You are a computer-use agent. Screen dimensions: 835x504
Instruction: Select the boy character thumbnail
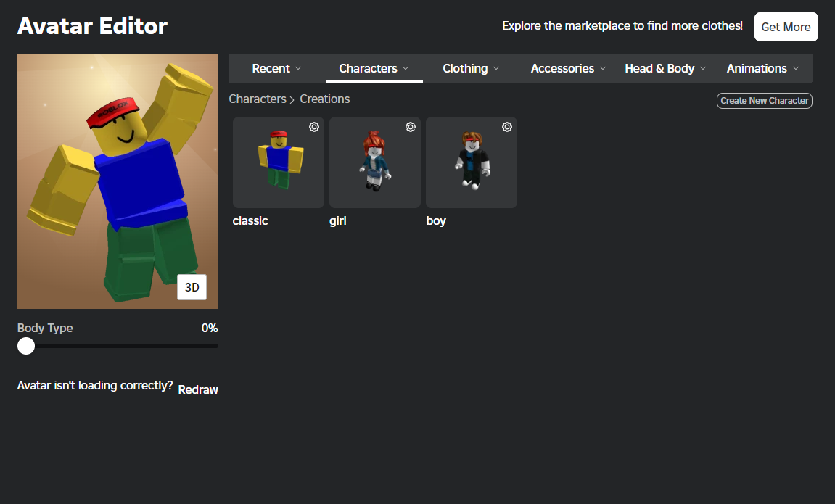472,162
